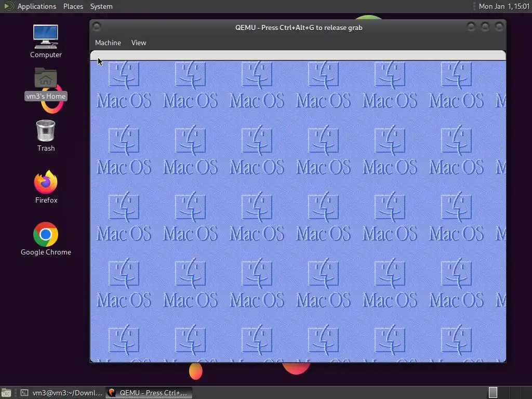
Task: Click the show desktop icon in bottom panel
Action: pos(6,393)
